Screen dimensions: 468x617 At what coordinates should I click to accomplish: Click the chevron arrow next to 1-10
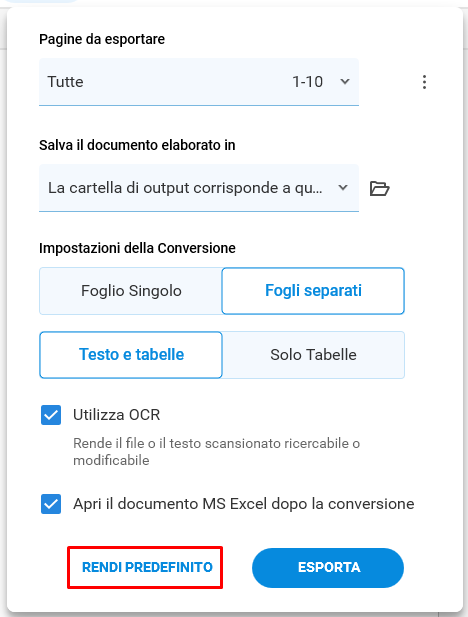[345, 82]
